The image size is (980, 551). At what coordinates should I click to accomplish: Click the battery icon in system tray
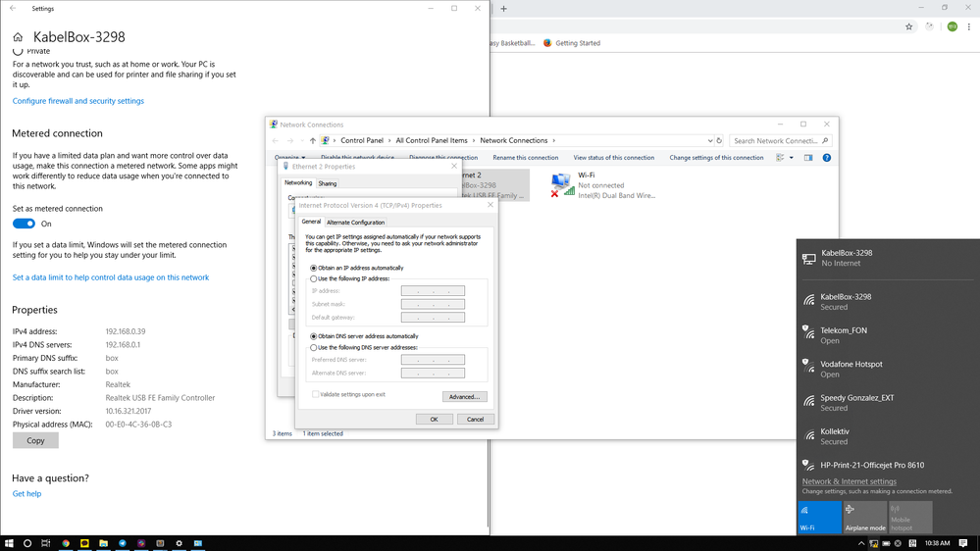pos(886,543)
